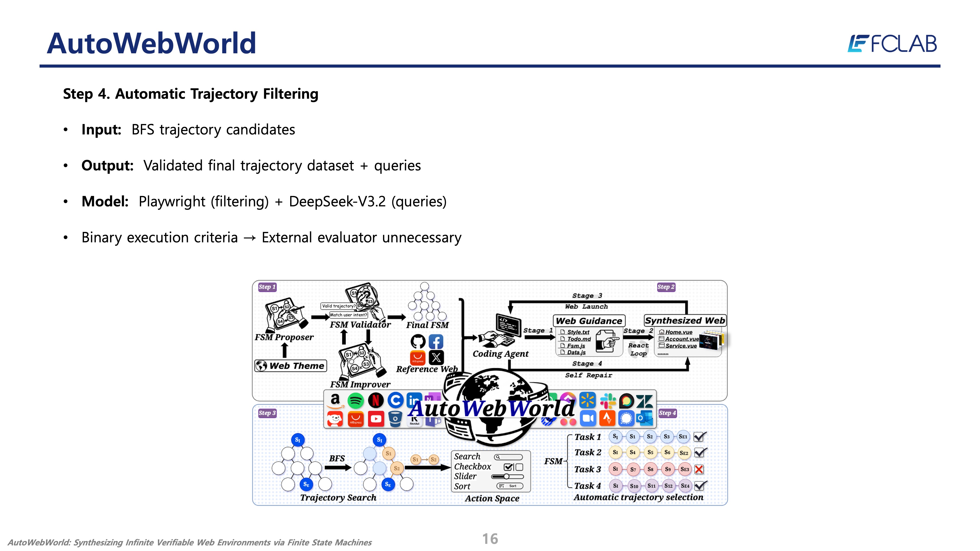Viewport: 980px width, 551px height.
Task: Click the Web Theme box
Action: [291, 366]
